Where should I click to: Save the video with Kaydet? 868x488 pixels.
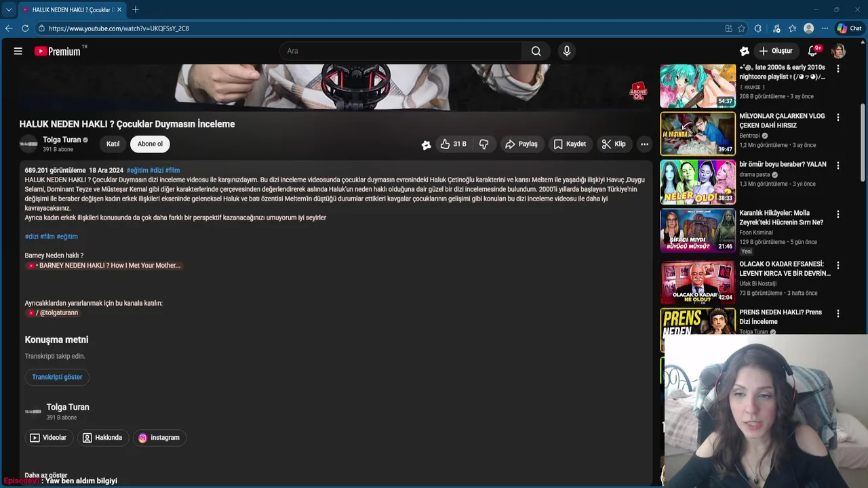point(570,144)
